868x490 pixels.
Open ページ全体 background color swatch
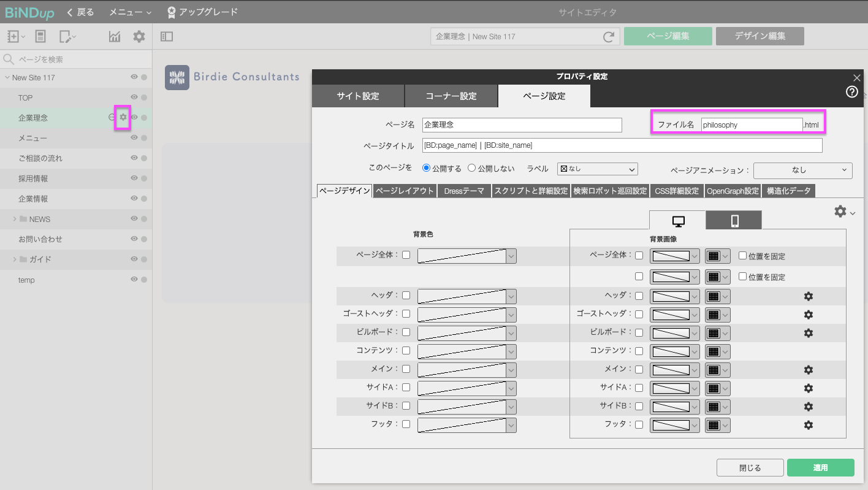(467, 256)
